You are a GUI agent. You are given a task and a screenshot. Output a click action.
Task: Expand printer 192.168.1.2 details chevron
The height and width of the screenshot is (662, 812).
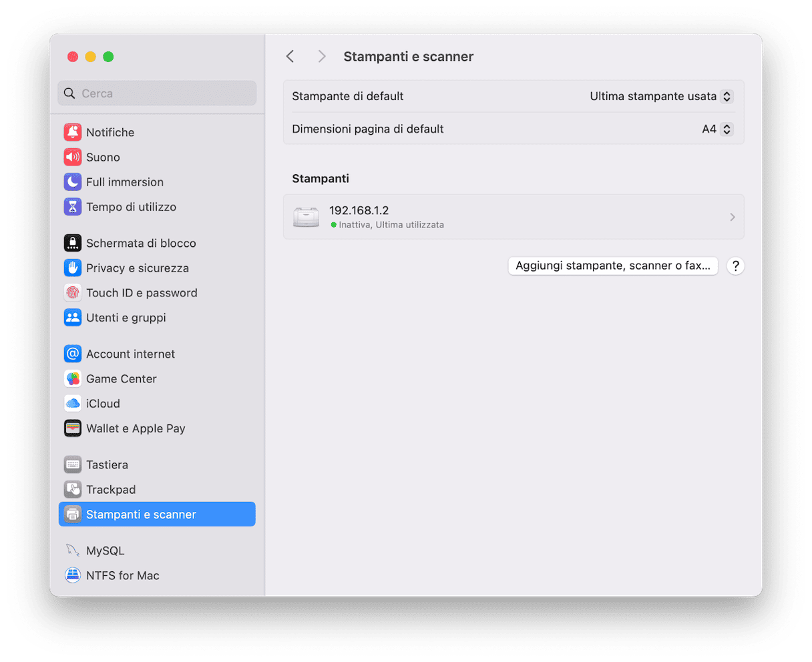pyautogui.click(x=733, y=217)
